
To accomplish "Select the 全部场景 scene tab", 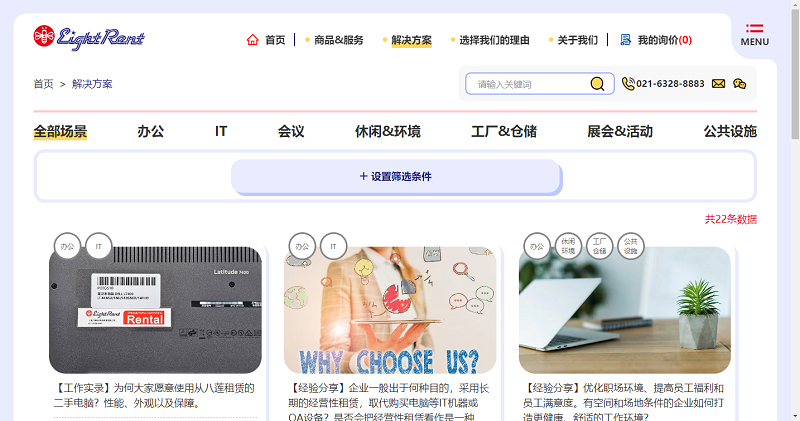I will click(x=60, y=131).
